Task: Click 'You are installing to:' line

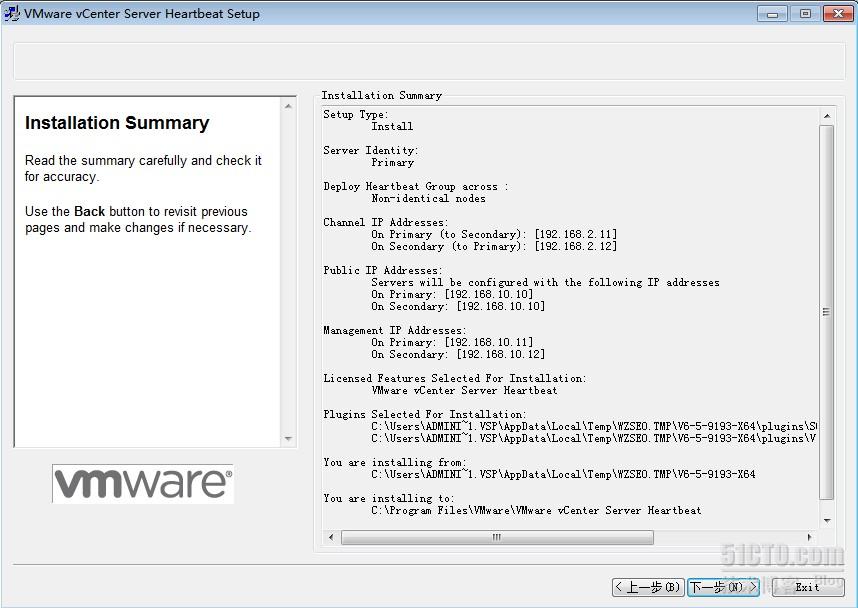Action: click(x=389, y=499)
